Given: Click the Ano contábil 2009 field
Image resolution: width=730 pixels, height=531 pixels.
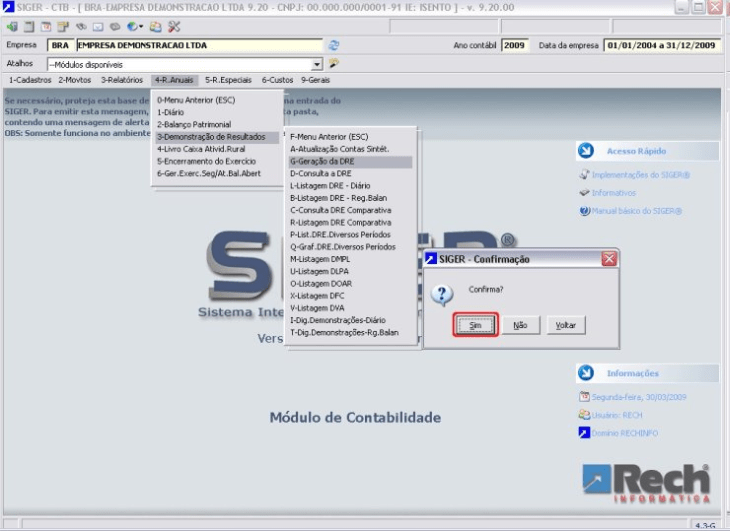Looking at the screenshot, I should 514,45.
